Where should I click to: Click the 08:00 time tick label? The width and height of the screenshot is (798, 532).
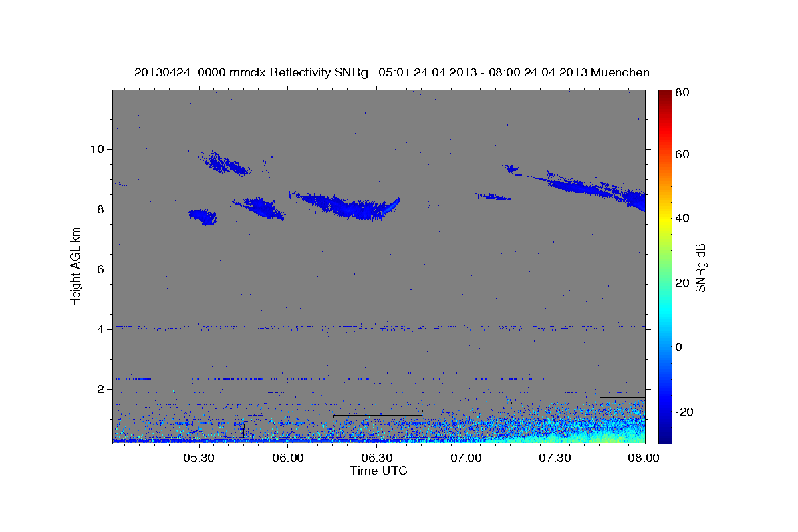[644, 458]
